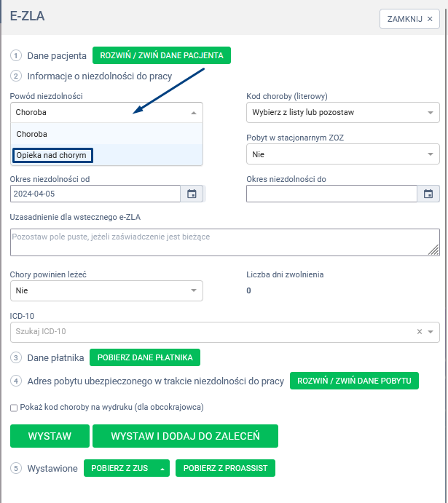
Task: Toggle the stay address data section
Action: pyautogui.click(x=354, y=381)
